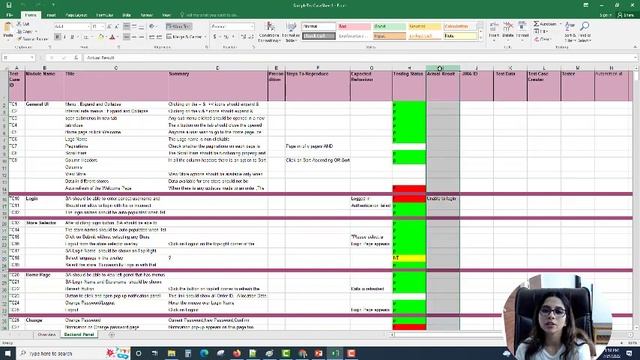Open the Merge & Center dropdown arrow
The width and height of the screenshot is (640, 360).
205,37
